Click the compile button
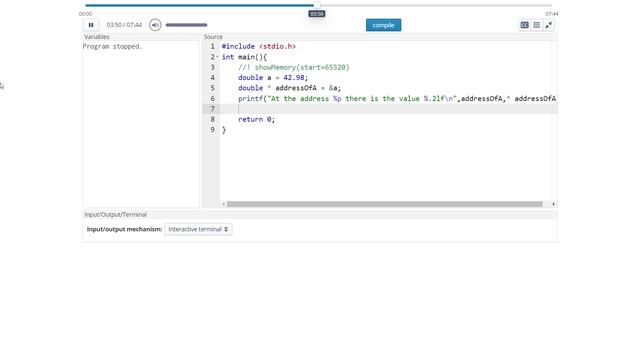This screenshot has height=360, width=640. tap(383, 25)
